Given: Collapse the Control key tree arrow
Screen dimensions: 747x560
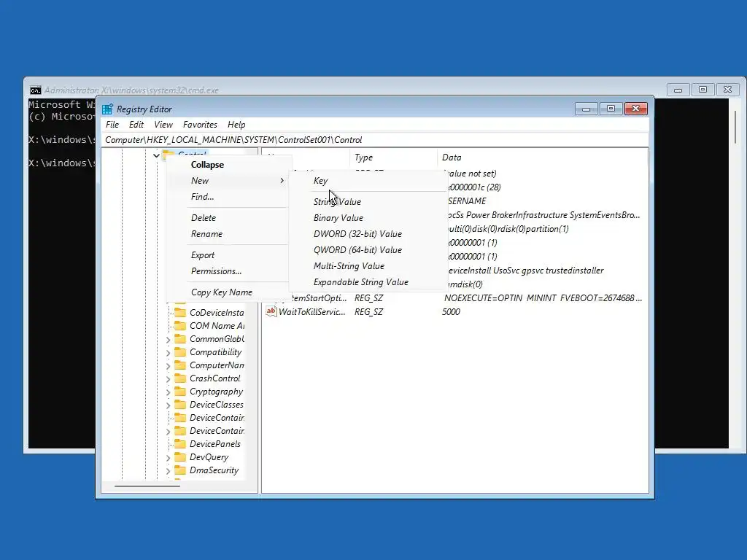Looking at the screenshot, I should [x=156, y=155].
